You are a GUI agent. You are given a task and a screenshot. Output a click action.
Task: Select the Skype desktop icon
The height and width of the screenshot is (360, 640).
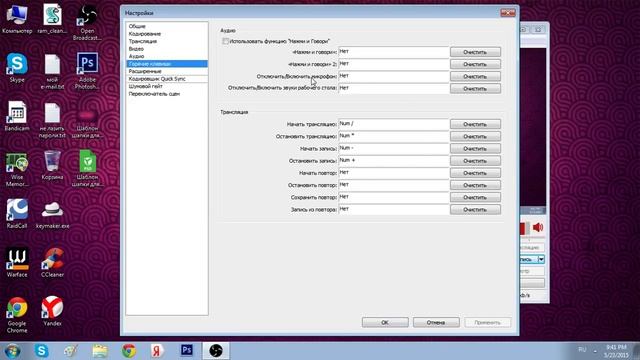[17, 68]
